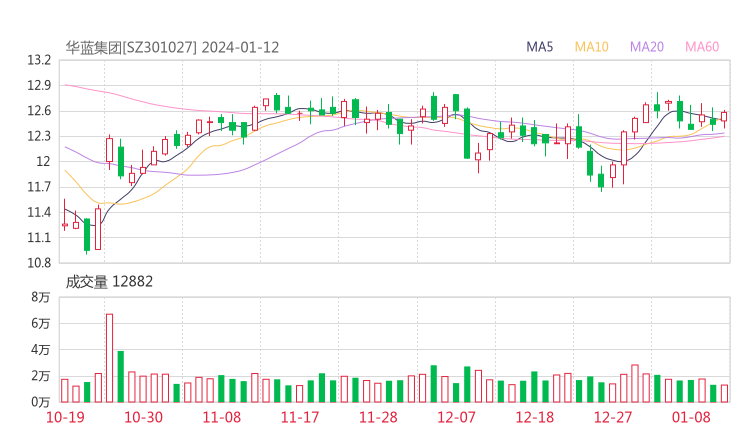Click the 10-30 date axis label
The height and width of the screenshot is (440, 740).
[x=143, y=417]
